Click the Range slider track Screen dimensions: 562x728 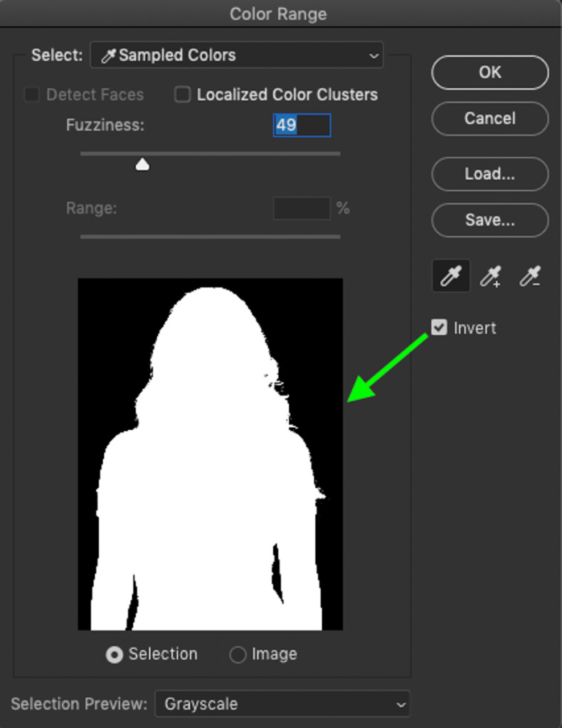click(211, 237)
